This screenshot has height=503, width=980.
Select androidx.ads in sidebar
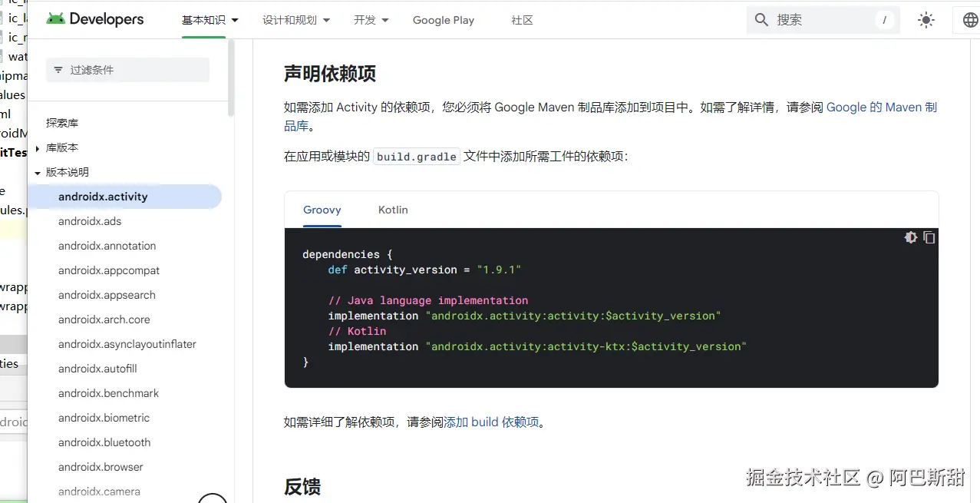(90, 221)
